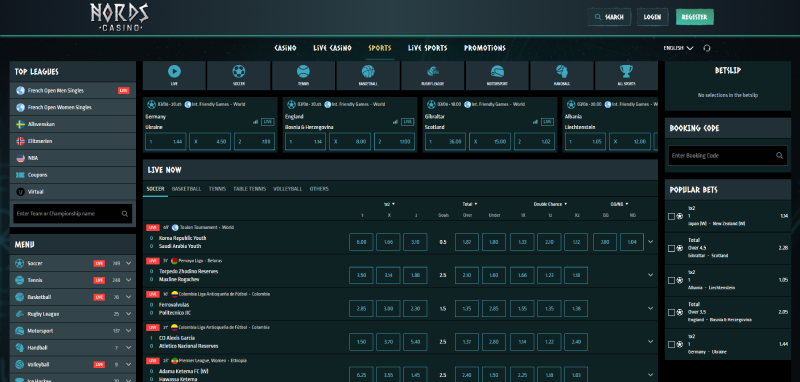Image resolution: width=800 pixels, height=382 pixels.
Task: Open the English language dropdown
Action: point(678,48)
